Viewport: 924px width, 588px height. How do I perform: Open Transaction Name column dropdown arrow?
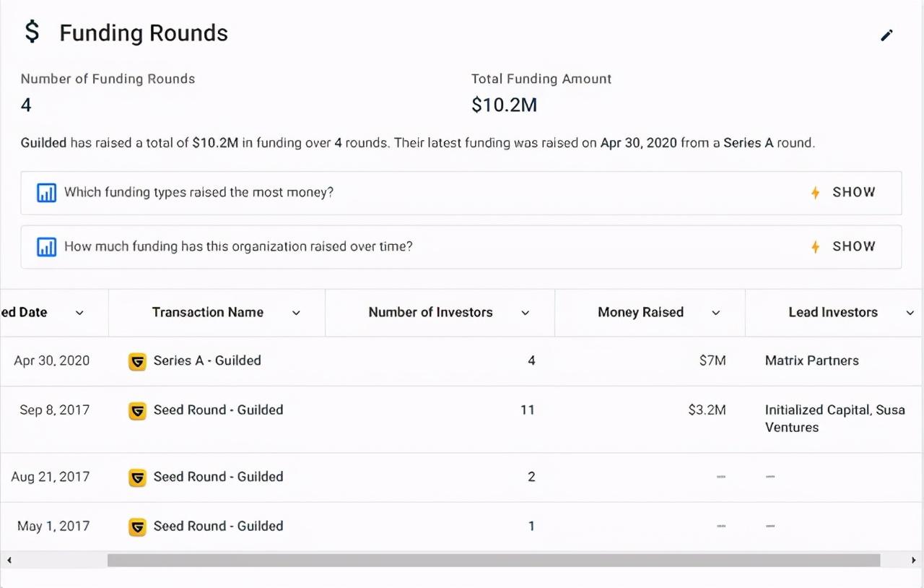click(296, 313)
